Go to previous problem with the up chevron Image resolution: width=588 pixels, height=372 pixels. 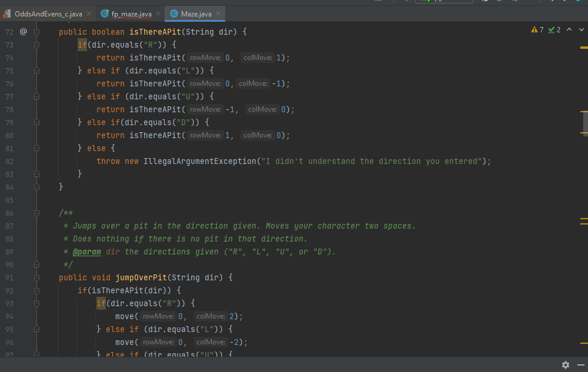(x=569, y=28)
